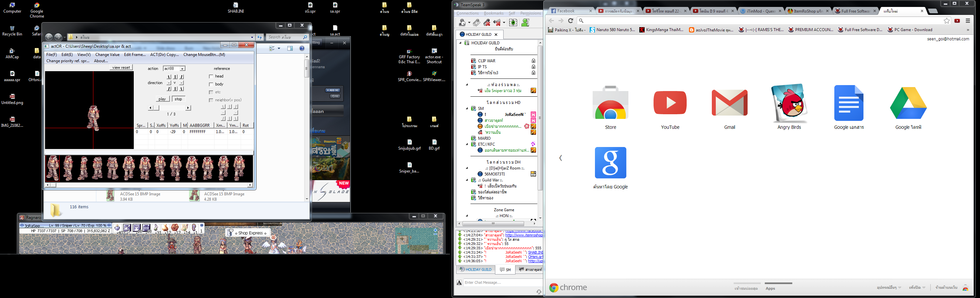Screen dimensions: 980x298
Task: Select the SHAB.INI desktop file
Action: tap(235, 8)
